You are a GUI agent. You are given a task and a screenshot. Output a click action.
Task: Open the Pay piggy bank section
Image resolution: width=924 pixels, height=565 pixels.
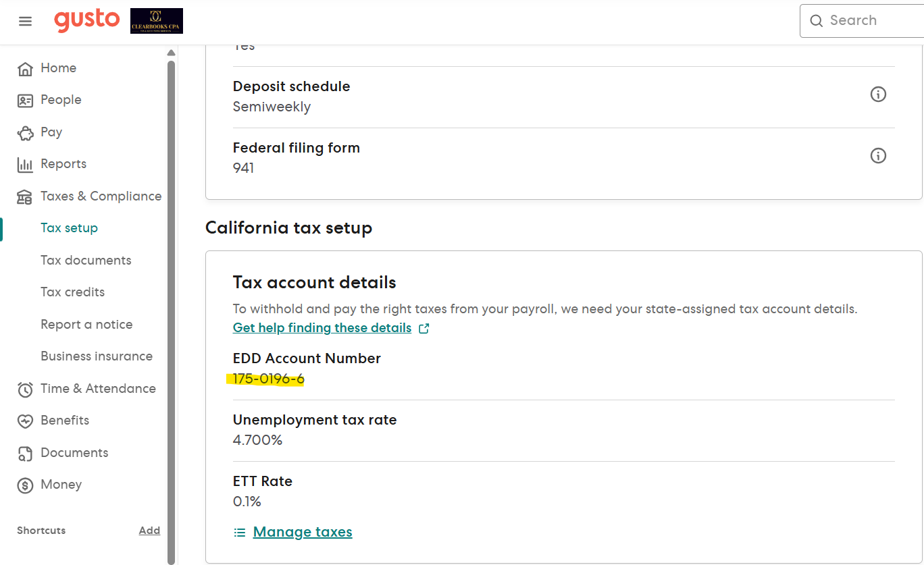click(51, 132)
